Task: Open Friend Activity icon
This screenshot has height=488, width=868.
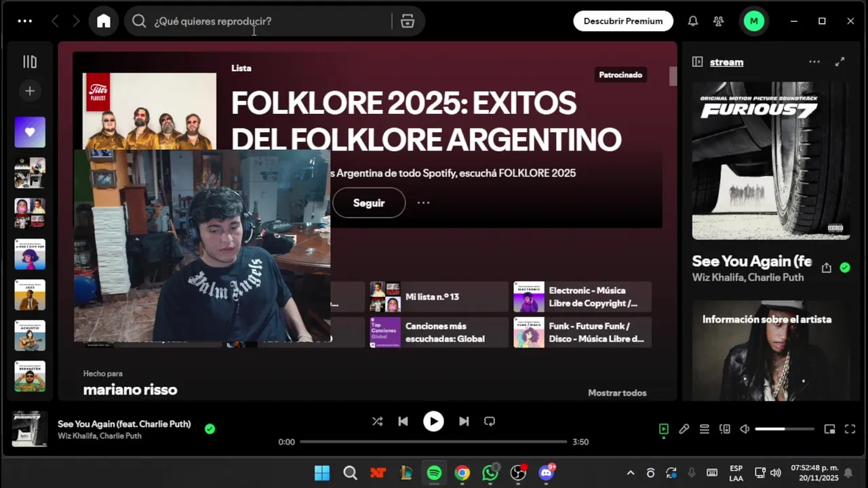Action: click(719, 21)
